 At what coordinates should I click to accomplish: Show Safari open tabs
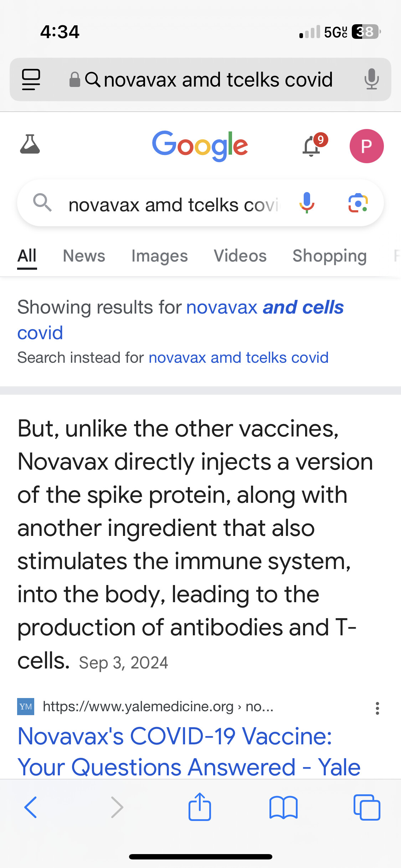tap(367, 807)
